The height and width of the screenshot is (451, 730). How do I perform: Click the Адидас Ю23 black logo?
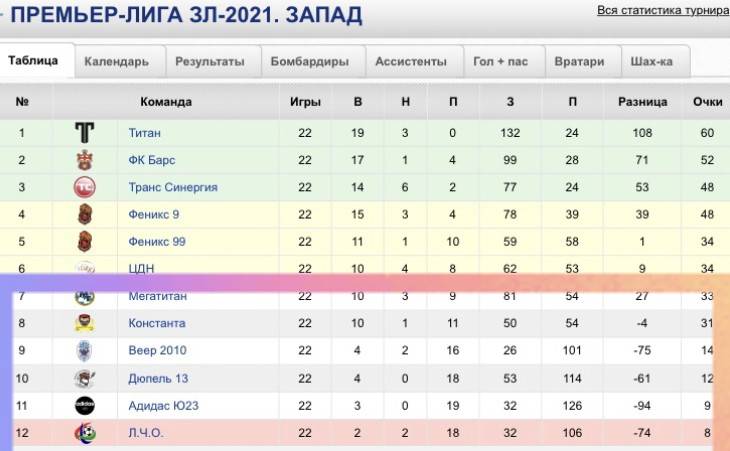coord(85,405)
